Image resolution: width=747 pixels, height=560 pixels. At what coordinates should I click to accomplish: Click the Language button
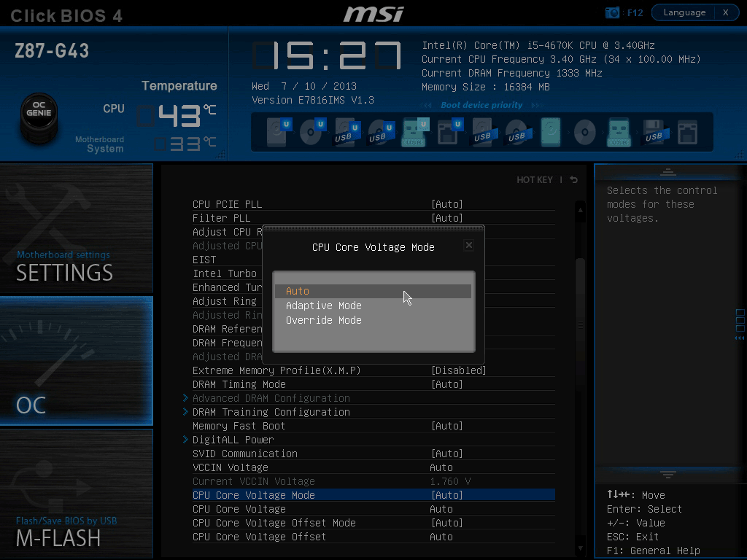click(684, 12)
